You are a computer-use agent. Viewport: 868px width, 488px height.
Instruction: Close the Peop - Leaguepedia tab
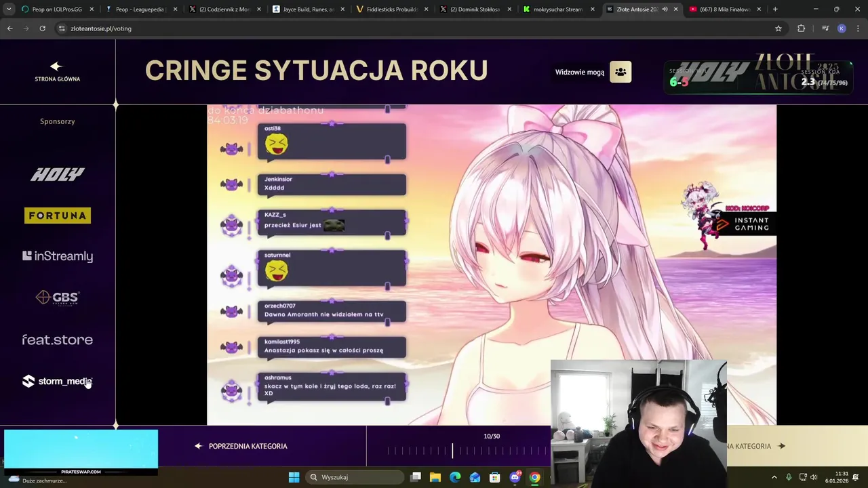(x=175, y=9)
